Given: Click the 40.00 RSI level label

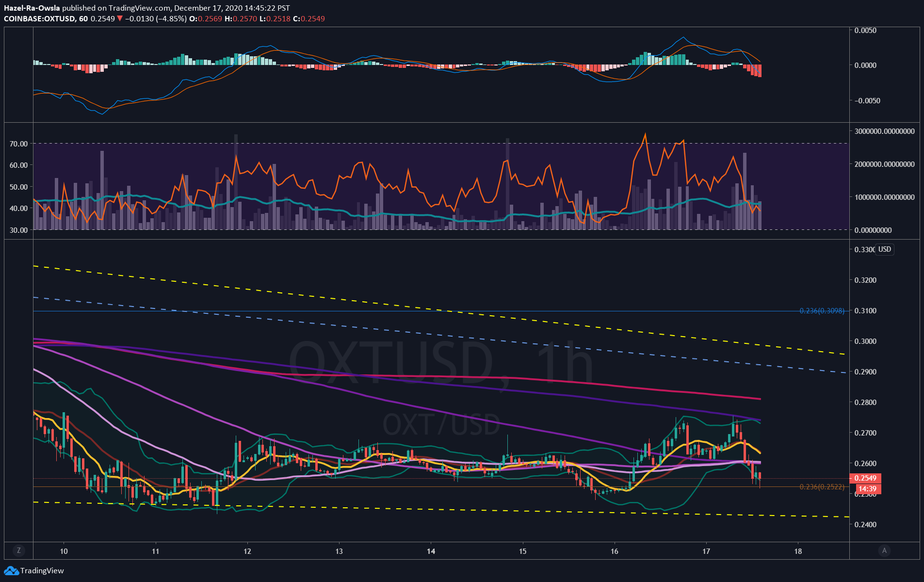Looking at the screenshot, I should 18,209.
